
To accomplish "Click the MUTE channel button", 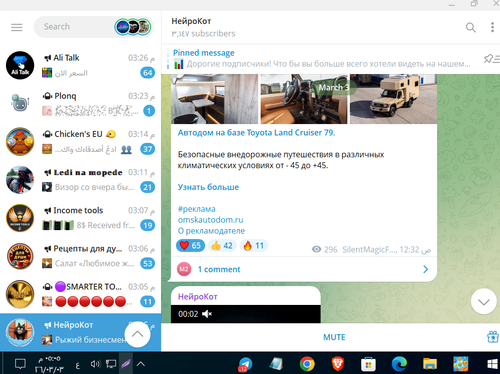I will pos(334,337).
